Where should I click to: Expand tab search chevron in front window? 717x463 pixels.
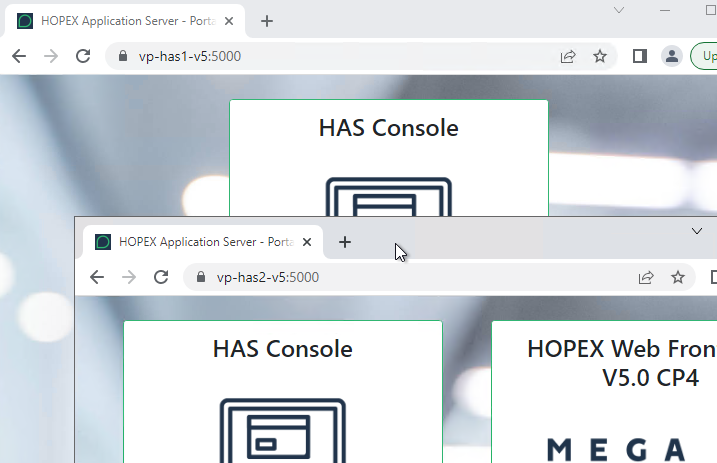(697, 231)
